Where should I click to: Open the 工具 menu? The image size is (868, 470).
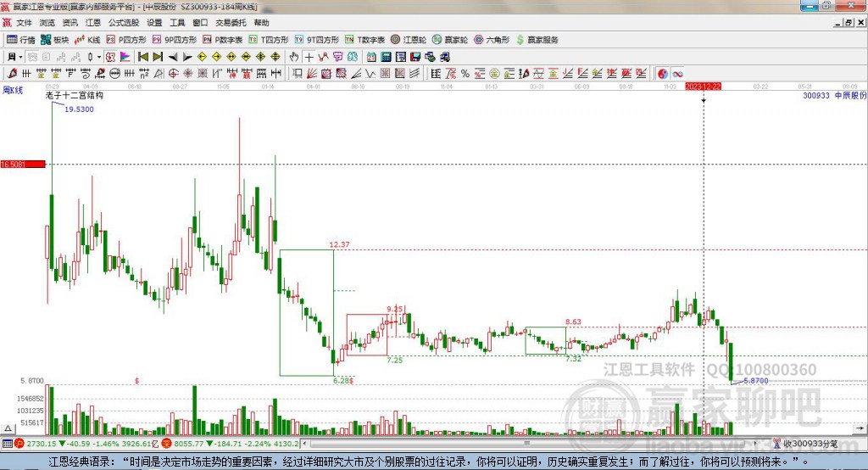(177, 23)
